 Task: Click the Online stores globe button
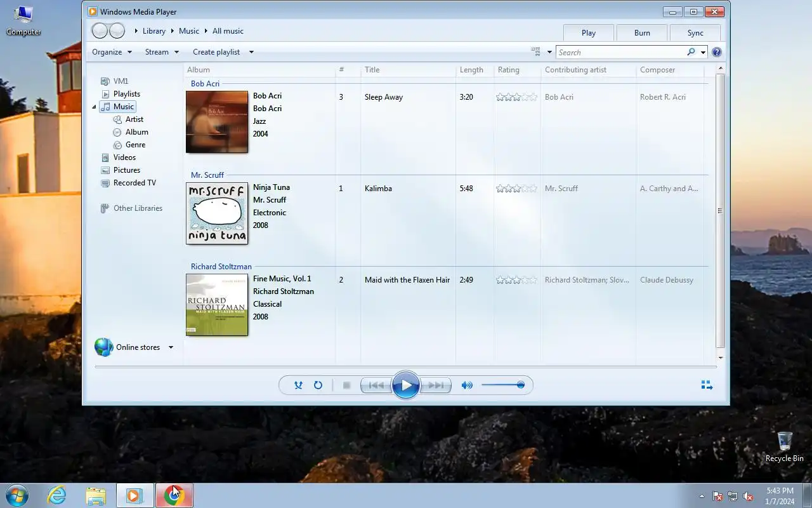(x=103, y=347)
